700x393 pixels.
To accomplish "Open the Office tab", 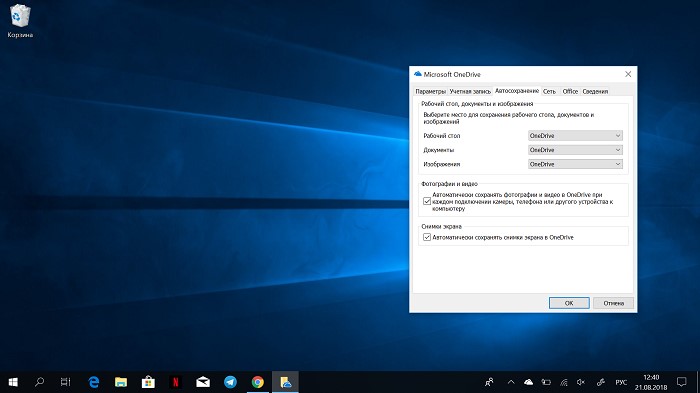I will point(570,91).
